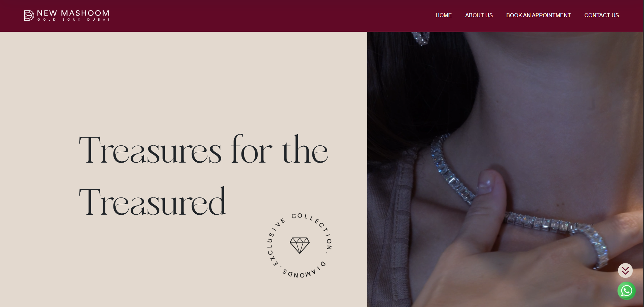The height and width of the screenshot is (307, 644).
Task: Click the Gold Souk Dubai tagline
Action: point(73,20)
